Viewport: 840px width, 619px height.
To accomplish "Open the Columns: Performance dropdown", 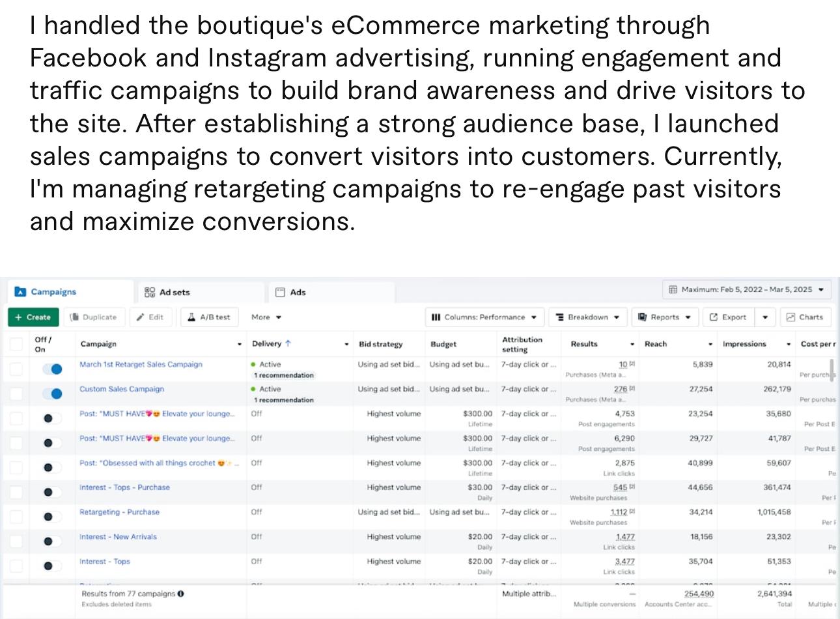I will 484,317.
